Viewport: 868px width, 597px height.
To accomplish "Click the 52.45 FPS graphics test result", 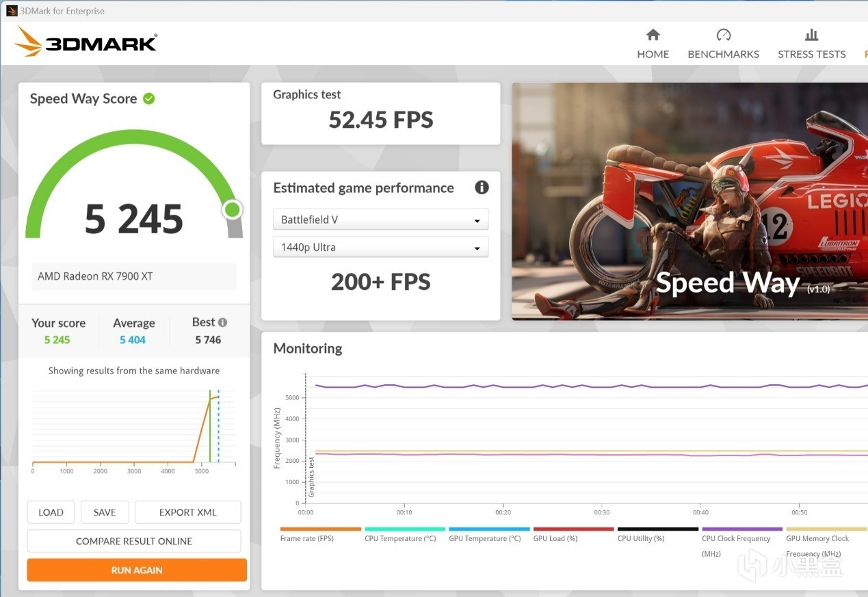I will click(381, 120).
